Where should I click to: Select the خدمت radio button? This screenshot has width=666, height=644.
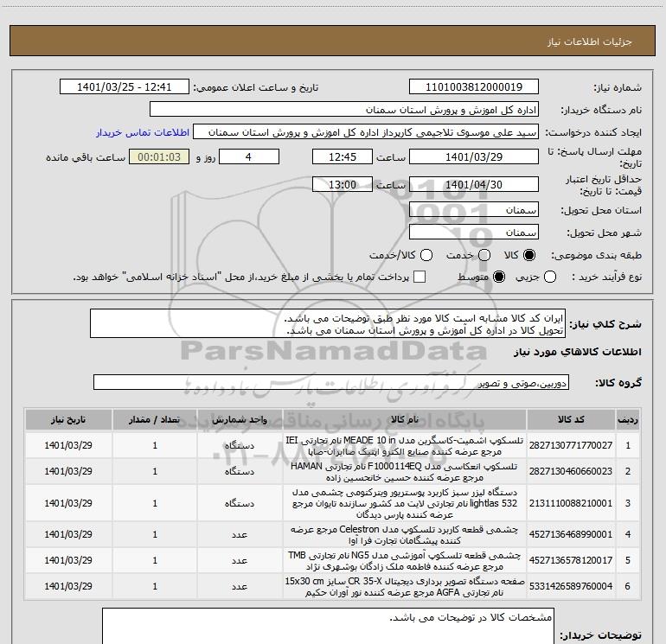[x=484, y=255]
